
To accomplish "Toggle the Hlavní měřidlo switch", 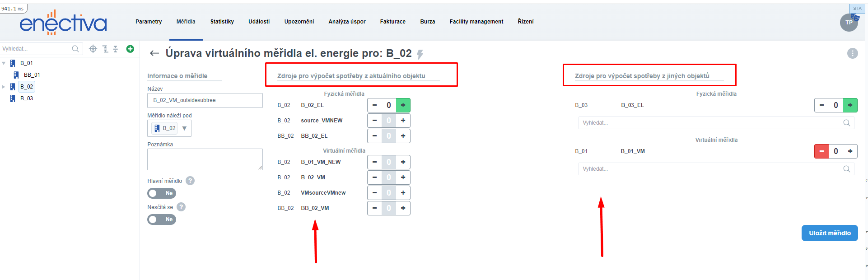I will click(x=161, y=193).
